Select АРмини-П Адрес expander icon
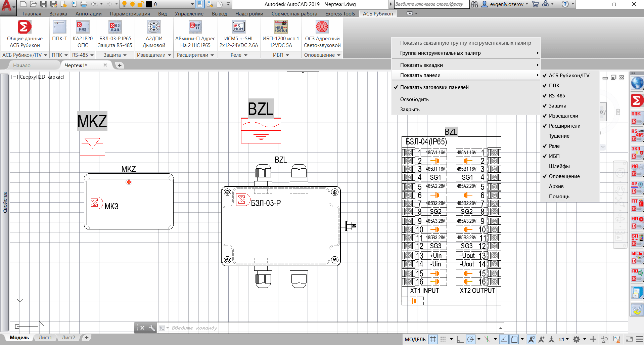Viewport: 644px width, 345px height. [x=195, y=34]
